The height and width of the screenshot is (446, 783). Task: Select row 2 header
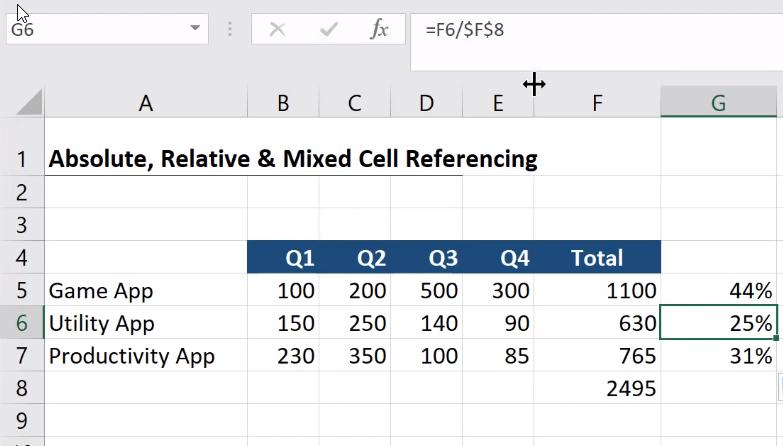[x=22, y=192]
